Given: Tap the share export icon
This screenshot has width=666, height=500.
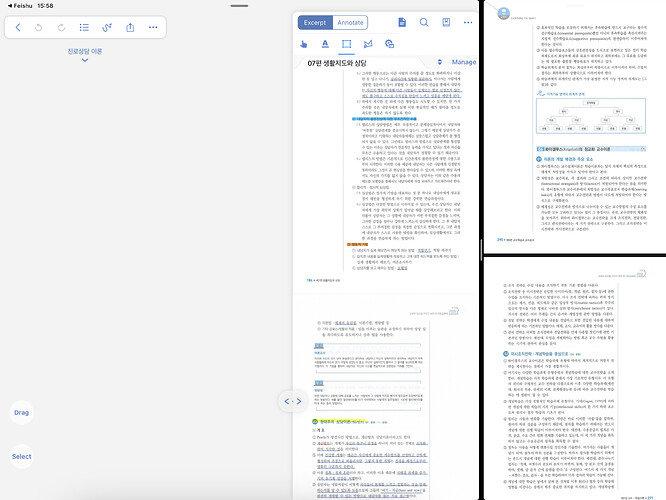Looking at the screenshot, I should point(130,28).
